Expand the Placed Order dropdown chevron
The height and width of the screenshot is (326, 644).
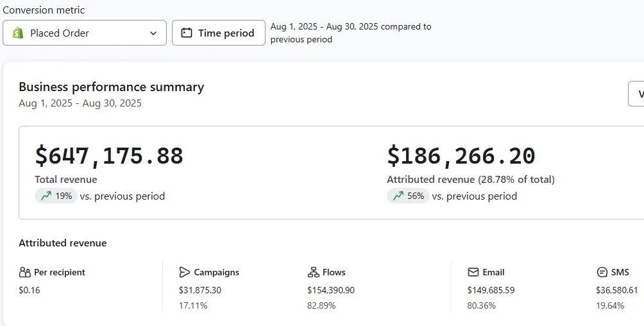(153, 33)
